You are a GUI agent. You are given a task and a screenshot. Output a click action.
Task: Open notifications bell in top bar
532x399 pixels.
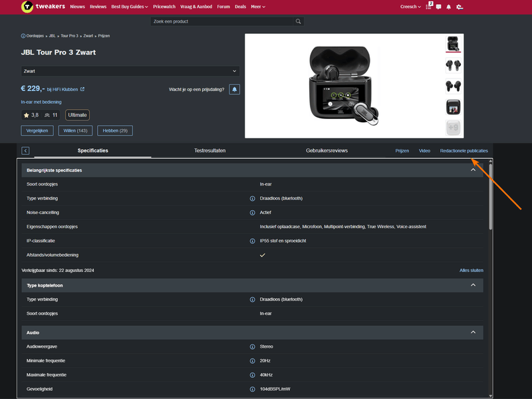point(448,7)
